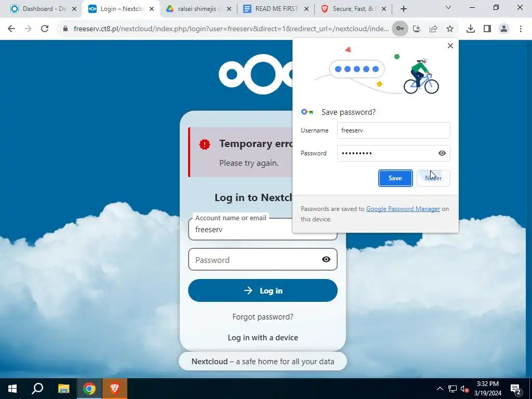532x399 pixels.
Task: Reveal password in Nextcloud login form
Action: pyautogui.click(x=326, y=260)
